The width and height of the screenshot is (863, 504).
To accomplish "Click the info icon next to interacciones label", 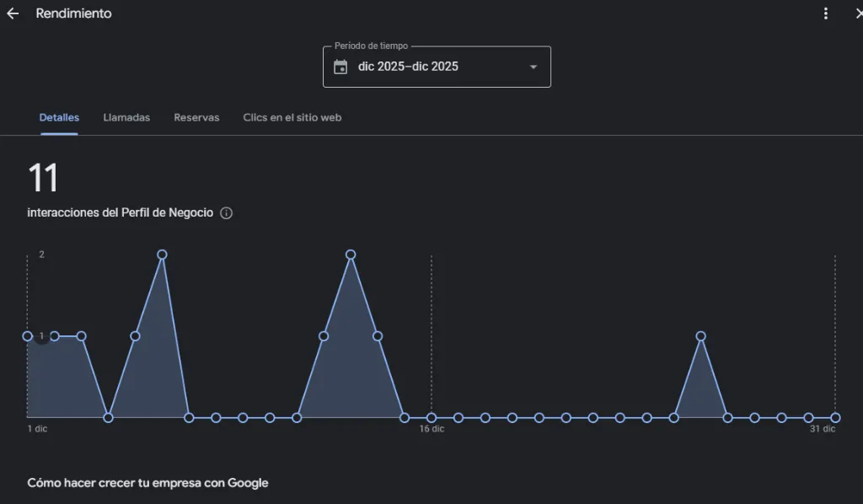I will 226,213.
